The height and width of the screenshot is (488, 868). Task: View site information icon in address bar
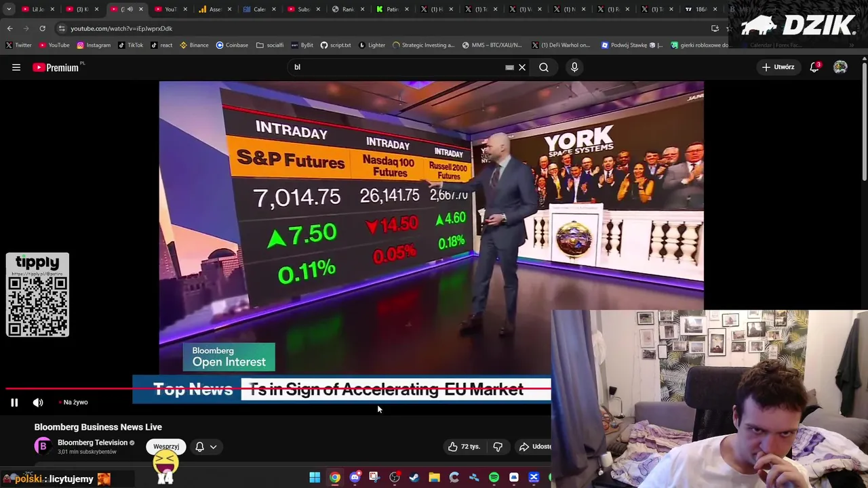[x=62, y=28]
